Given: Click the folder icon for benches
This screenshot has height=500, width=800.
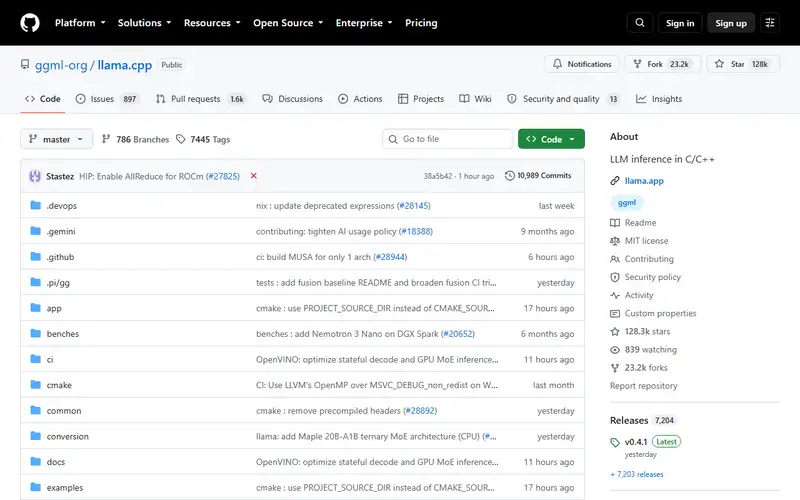Looking at the screenshot, I should [x=35, y=333].
